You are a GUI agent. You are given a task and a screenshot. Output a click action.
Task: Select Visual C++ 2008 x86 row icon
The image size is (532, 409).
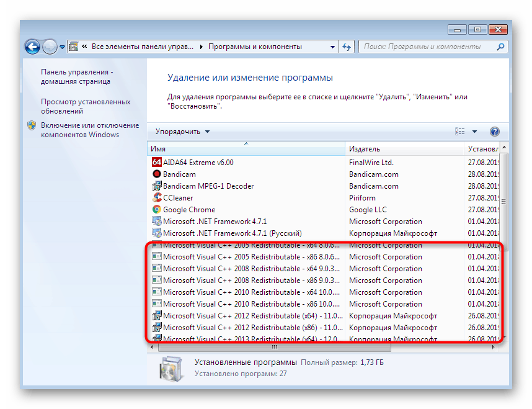click(x=156, y=281)
